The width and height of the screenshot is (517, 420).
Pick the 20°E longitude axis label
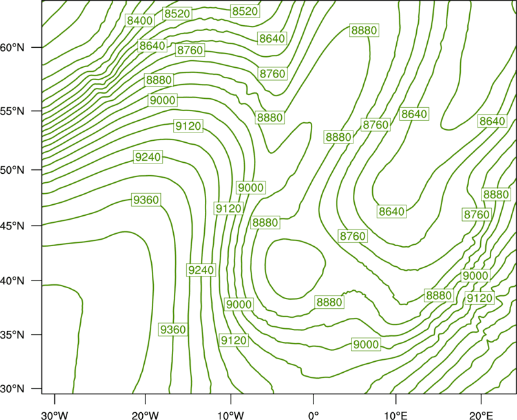tap(481, 415)
